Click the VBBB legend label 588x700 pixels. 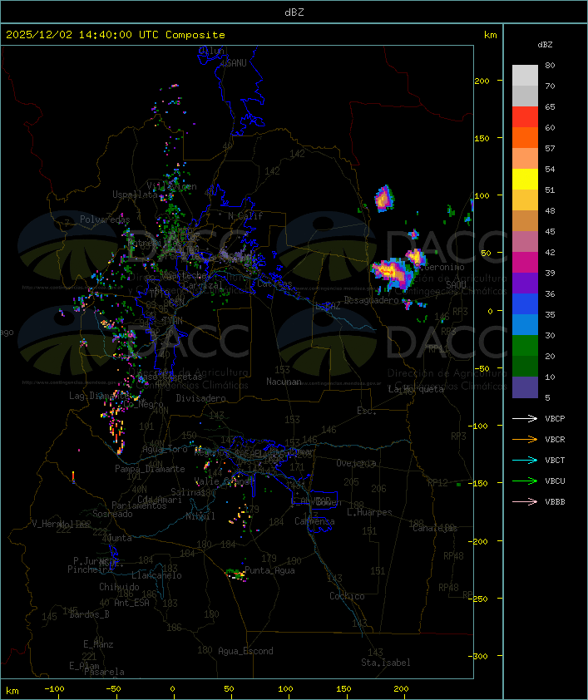(555, 502)
